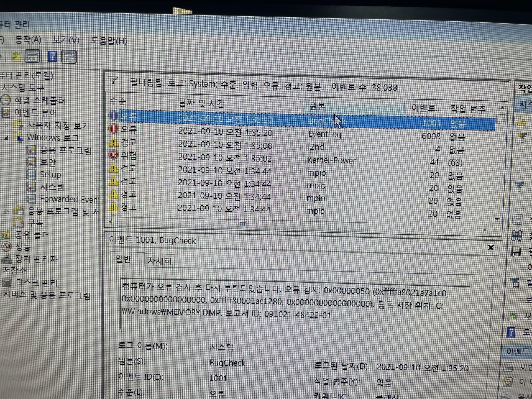
Task: Click the Help question-mark toolbar icon
Action: point(52,57)
